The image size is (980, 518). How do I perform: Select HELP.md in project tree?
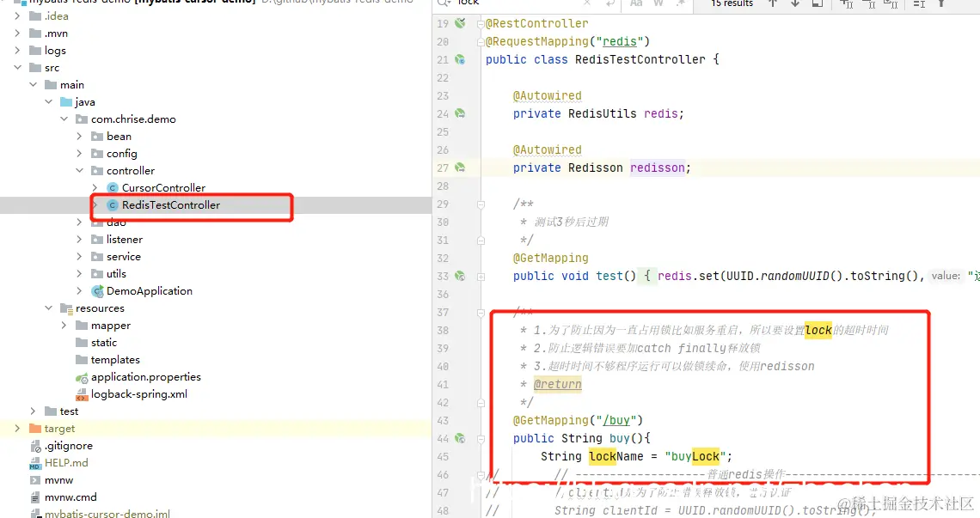[x=66, y=463]
